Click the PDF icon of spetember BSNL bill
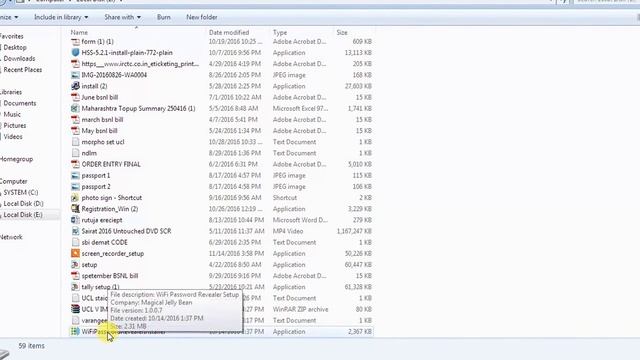The width and height of the screenshot is (640, 360). point(75,276)
